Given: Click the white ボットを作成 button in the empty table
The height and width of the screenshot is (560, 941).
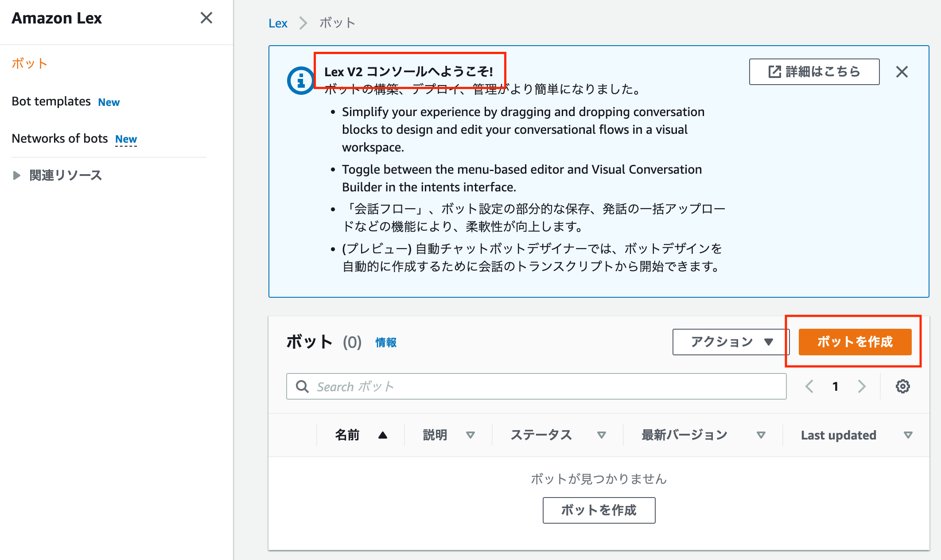Looking at the screenshot, I should tap(599, 510).
